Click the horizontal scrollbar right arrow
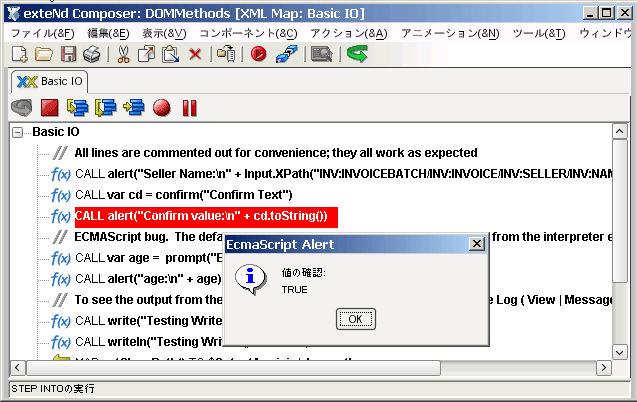 tap(604, 368)
